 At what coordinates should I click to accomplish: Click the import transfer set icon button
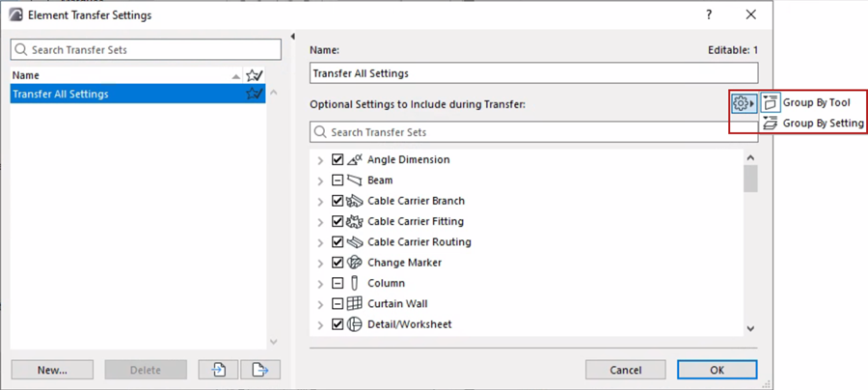219,370
